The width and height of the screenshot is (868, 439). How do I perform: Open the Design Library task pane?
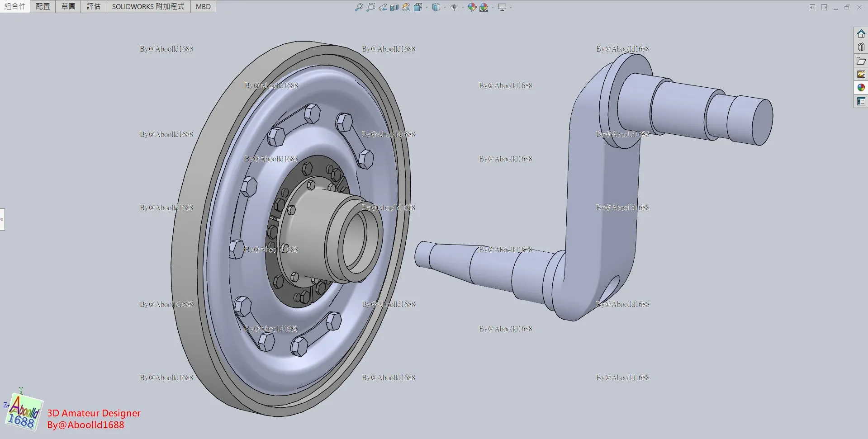click(861, 47)
